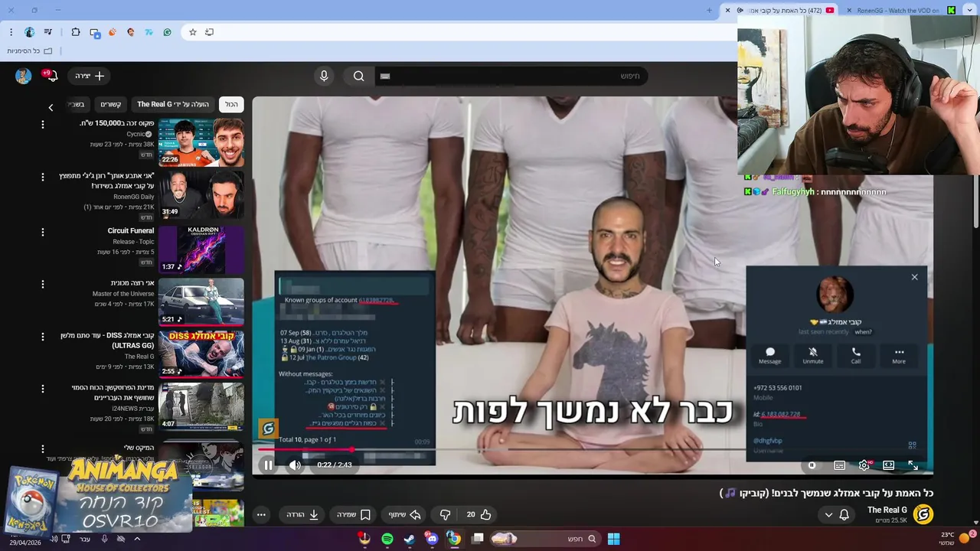Open Chrome three-dot menu
Viewport: 980px width, 551px height.
[x=11, y=32]
